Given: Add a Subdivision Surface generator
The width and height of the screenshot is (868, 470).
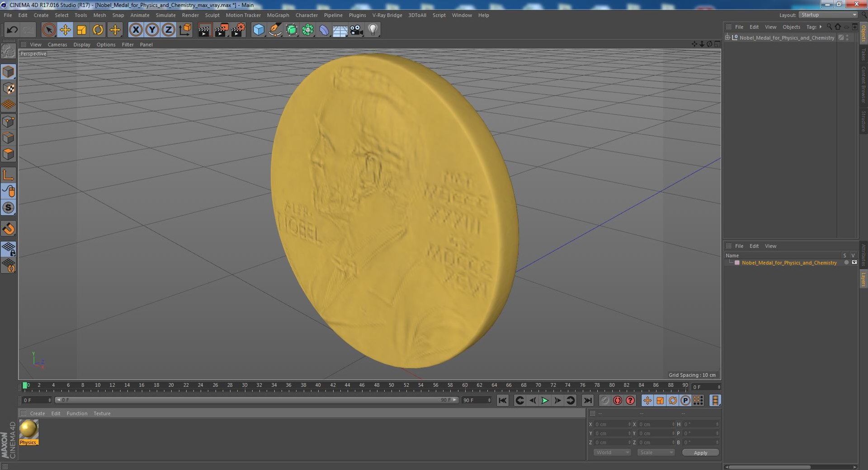Looking at the screenshot, I should click(x=292, y=30).
